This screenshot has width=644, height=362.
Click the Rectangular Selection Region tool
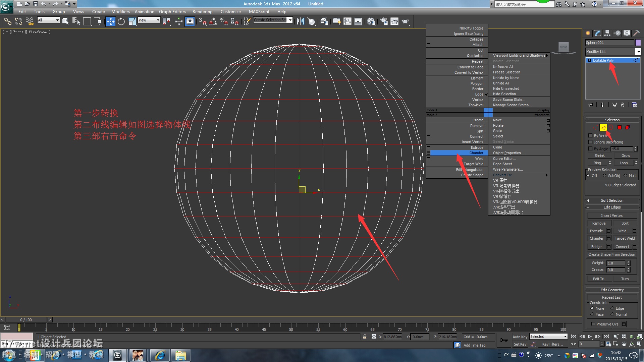(87, 21)
